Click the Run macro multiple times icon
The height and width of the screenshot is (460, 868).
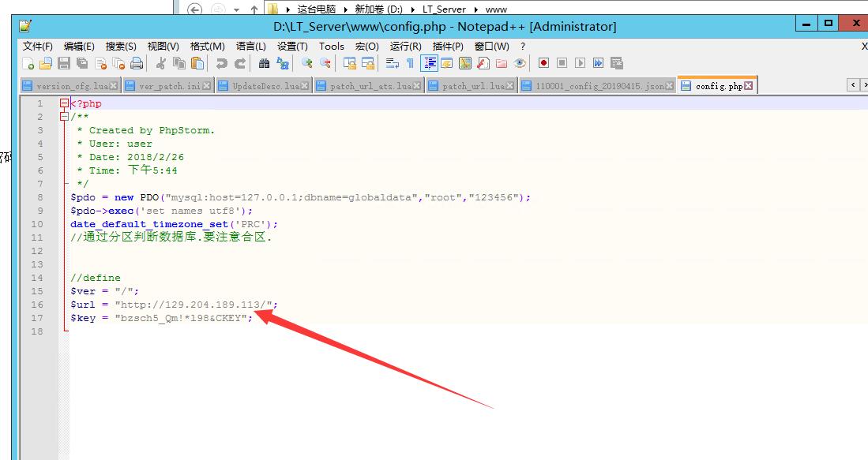click(599, 64)
